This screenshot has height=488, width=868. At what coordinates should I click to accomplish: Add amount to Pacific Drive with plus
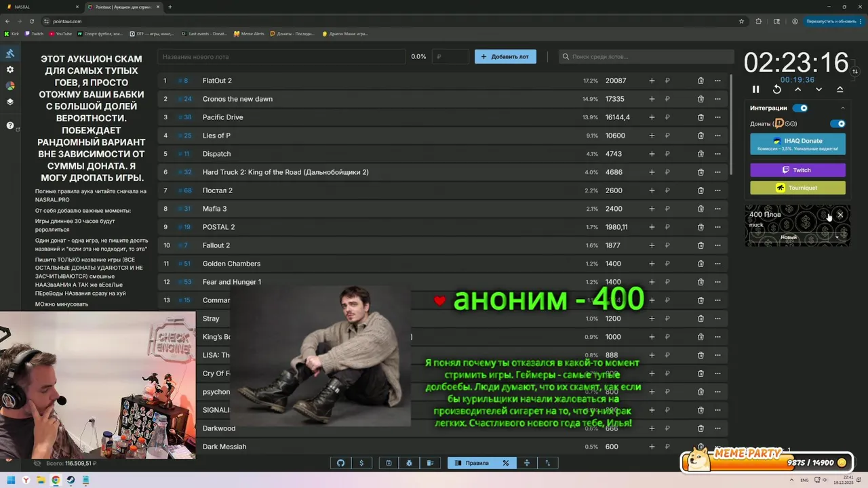[x=652, y=117]
